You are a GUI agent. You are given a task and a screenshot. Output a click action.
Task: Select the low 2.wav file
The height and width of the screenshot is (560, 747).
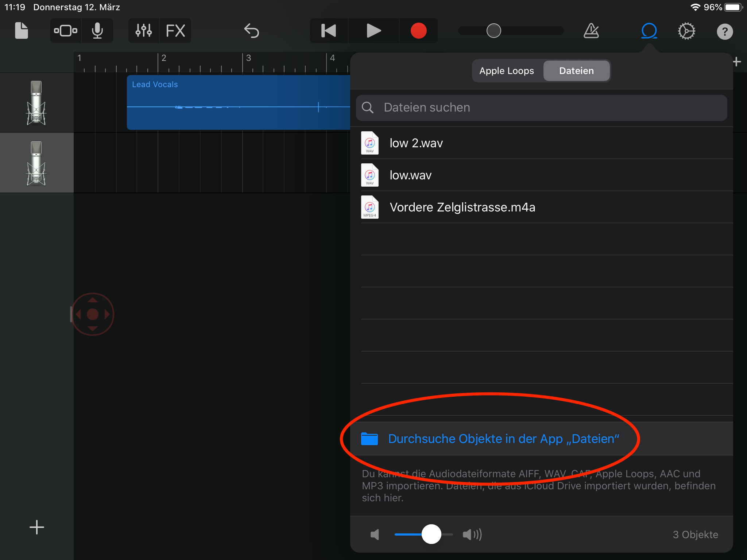tap(416, 143)
